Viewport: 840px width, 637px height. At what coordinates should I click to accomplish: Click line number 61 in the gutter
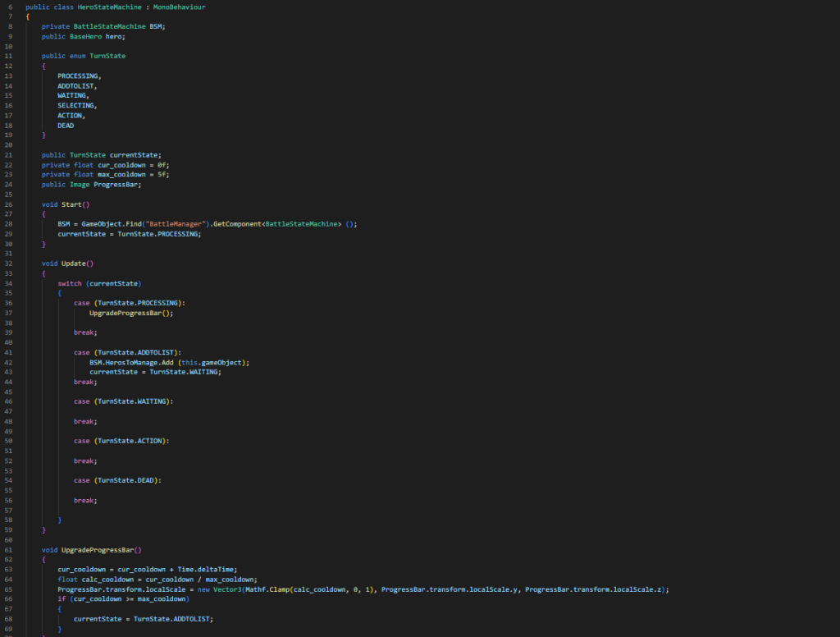coord(7,549)
